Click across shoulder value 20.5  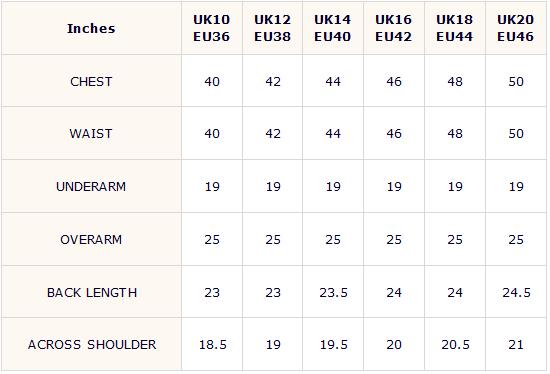coord(455,345)
